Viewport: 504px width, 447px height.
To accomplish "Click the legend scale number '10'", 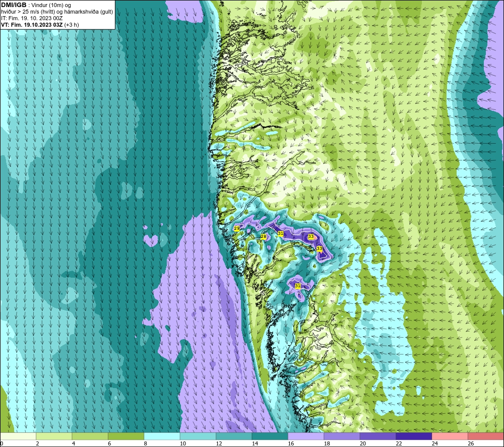I will [183, 443].
